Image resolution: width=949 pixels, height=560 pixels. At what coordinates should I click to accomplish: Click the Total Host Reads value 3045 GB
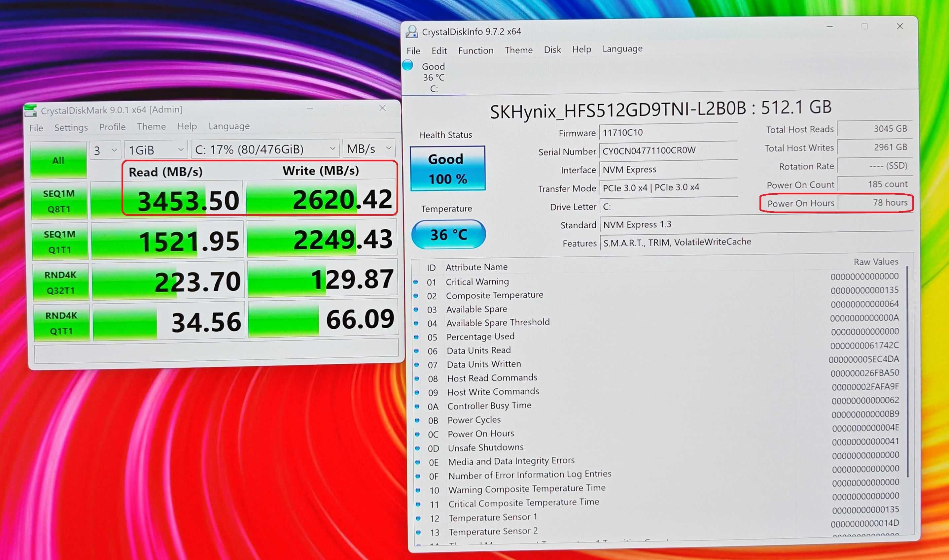click(875, 129)
